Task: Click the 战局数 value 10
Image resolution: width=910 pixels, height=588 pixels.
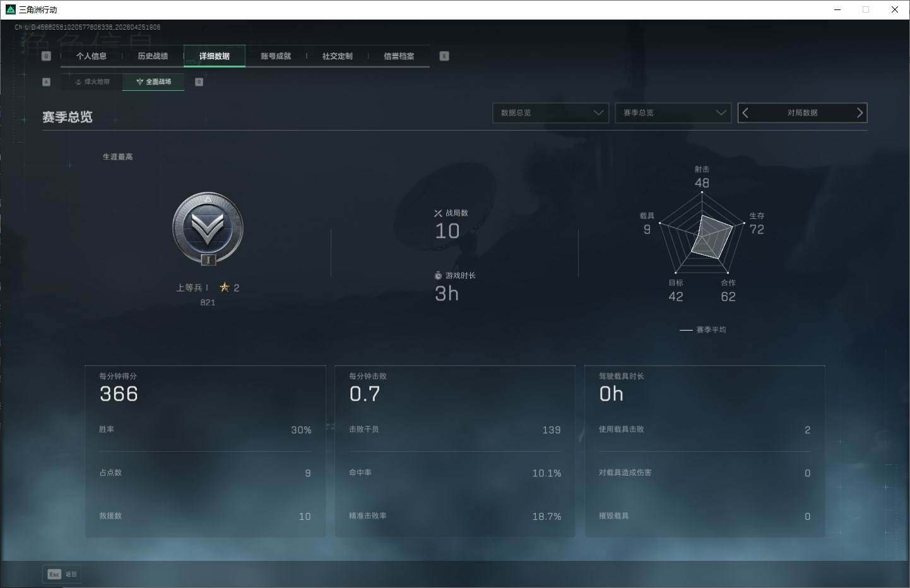Action: click(x=447, y=231)
